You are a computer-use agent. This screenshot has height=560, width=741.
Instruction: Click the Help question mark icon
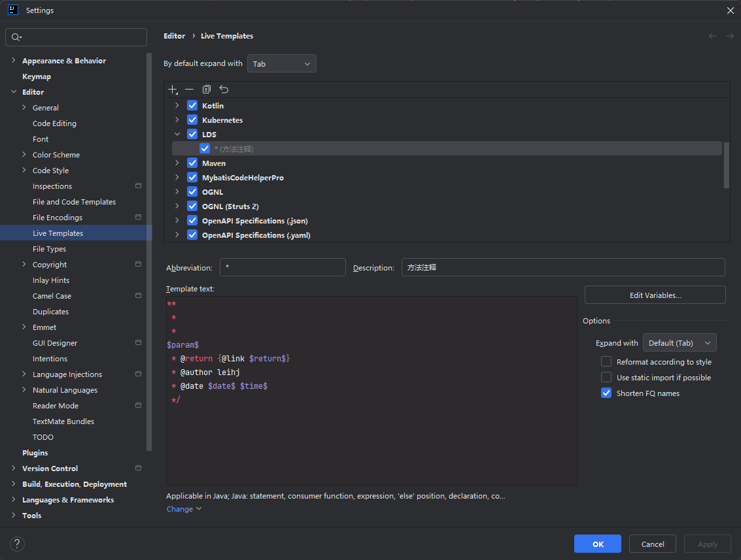[x=18, y=544]
